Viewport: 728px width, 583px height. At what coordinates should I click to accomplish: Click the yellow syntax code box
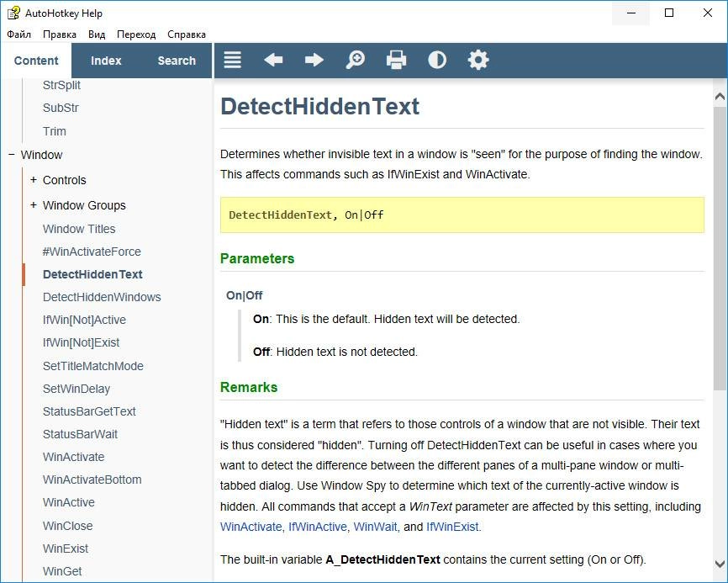[x=462, y=215]
